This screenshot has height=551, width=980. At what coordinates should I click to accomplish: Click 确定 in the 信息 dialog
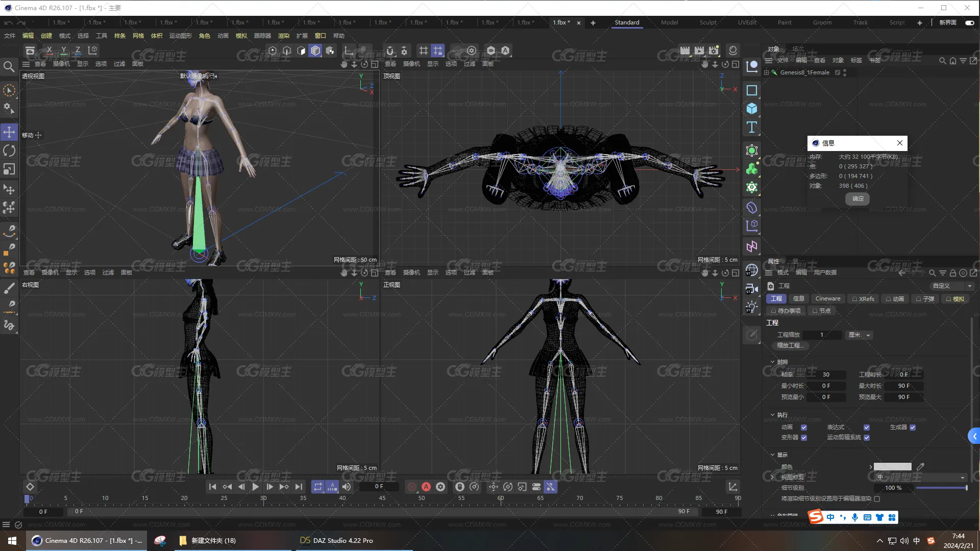(x=858, y=199)
